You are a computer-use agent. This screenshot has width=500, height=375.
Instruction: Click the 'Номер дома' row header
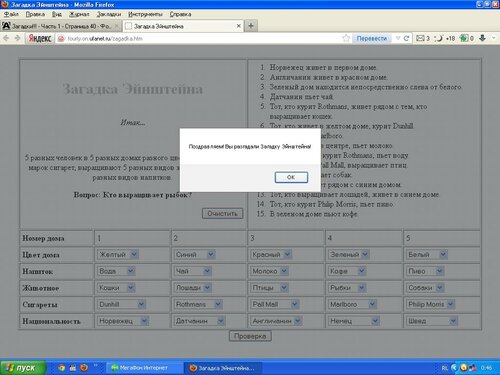pyautogui.click(x=43, y=238)
